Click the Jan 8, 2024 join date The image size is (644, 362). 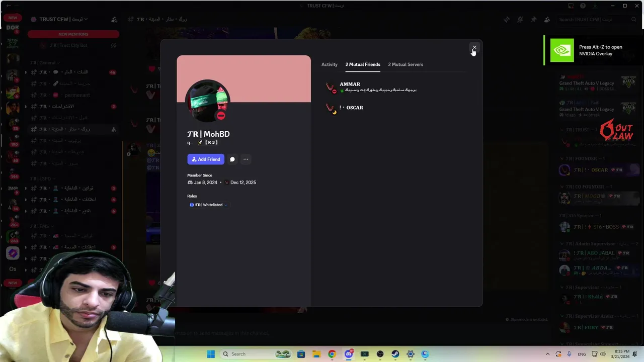click(x=206, y=183)
